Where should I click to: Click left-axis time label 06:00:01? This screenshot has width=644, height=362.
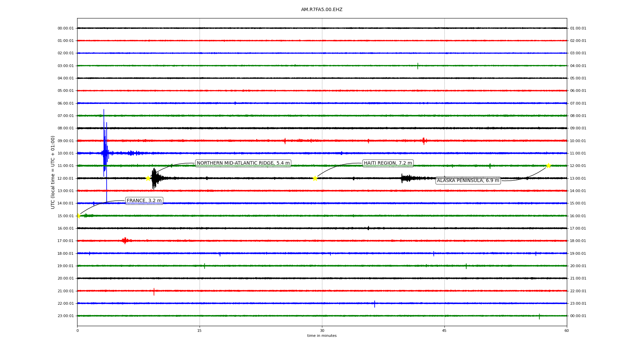[x=66, y=104]
